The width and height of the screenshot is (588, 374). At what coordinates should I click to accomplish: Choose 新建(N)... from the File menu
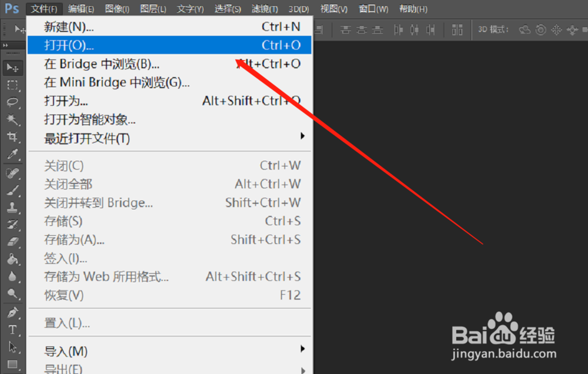click(x=169, y=26)
